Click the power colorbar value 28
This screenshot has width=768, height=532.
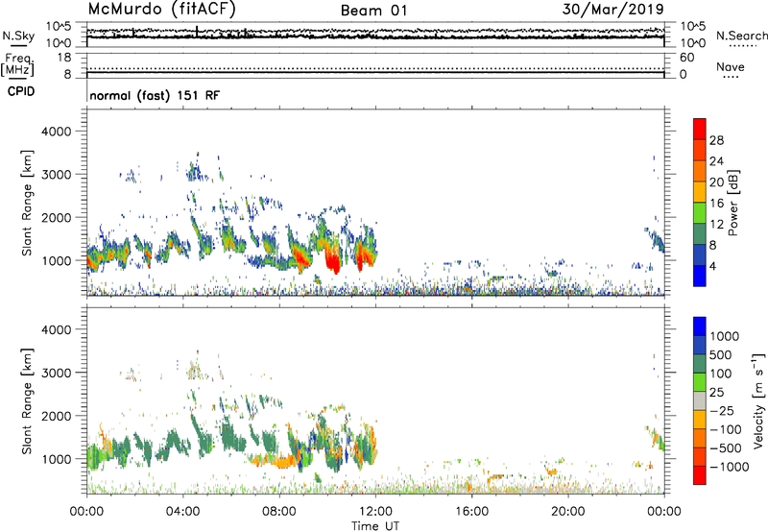click(x=716, y=140)
